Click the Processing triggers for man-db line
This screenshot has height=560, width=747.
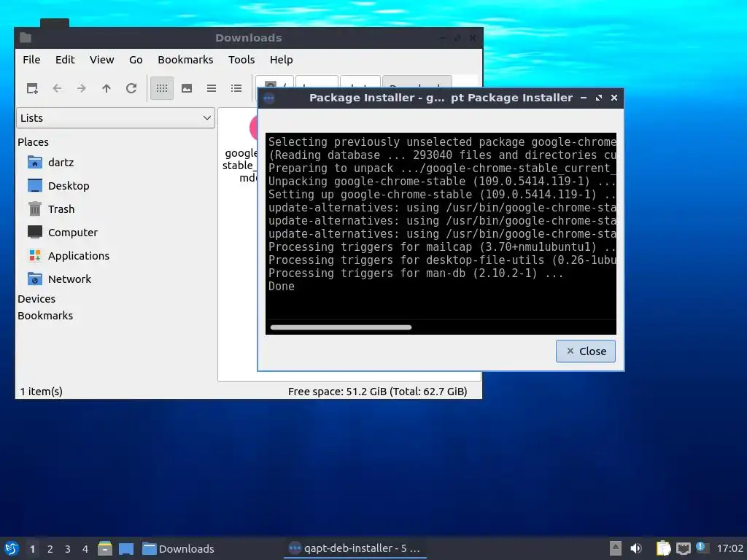click(415, 273)
